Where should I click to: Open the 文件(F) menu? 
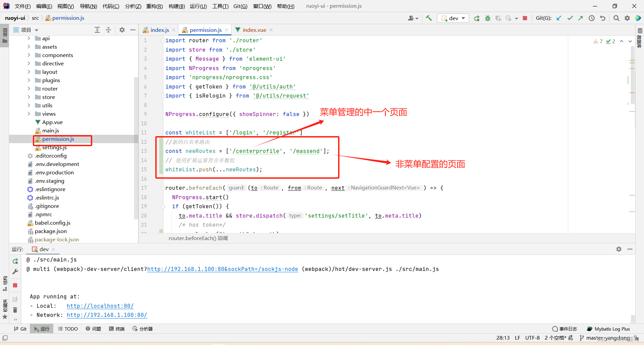click(x=23, y=6)
